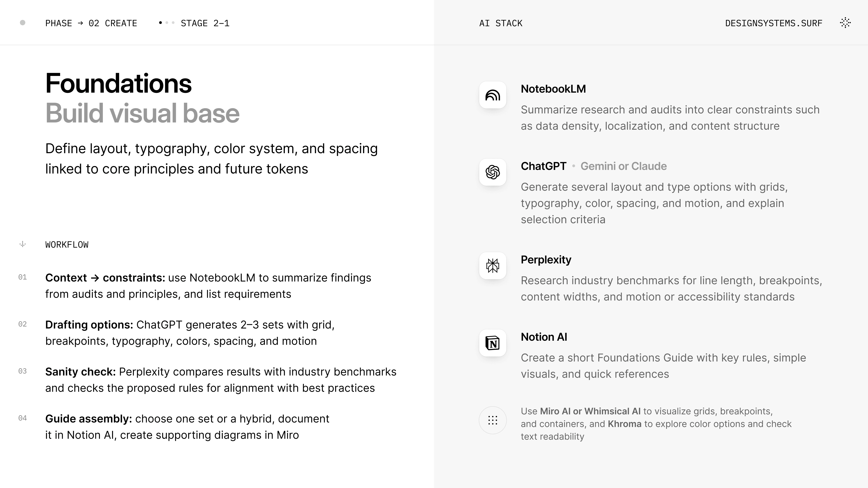Click the Gemini or Claude alternative text
Image resolution: width=868 pixels, height=488 pixels.
[623, 166]
